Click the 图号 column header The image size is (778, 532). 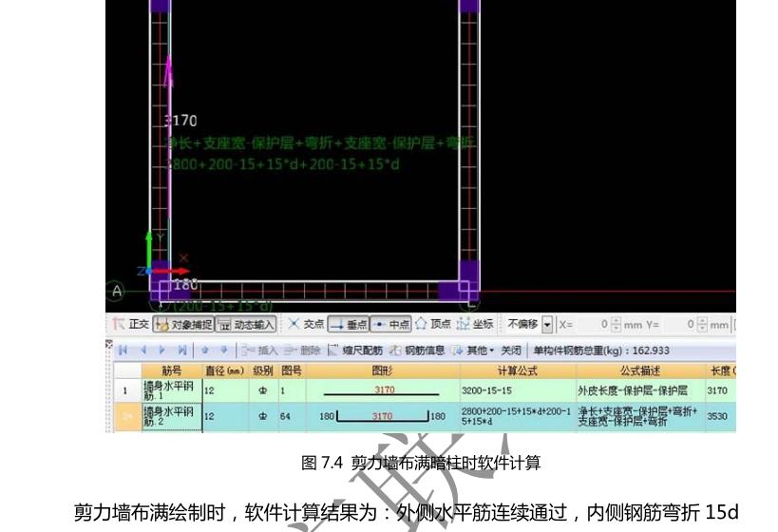292,370
